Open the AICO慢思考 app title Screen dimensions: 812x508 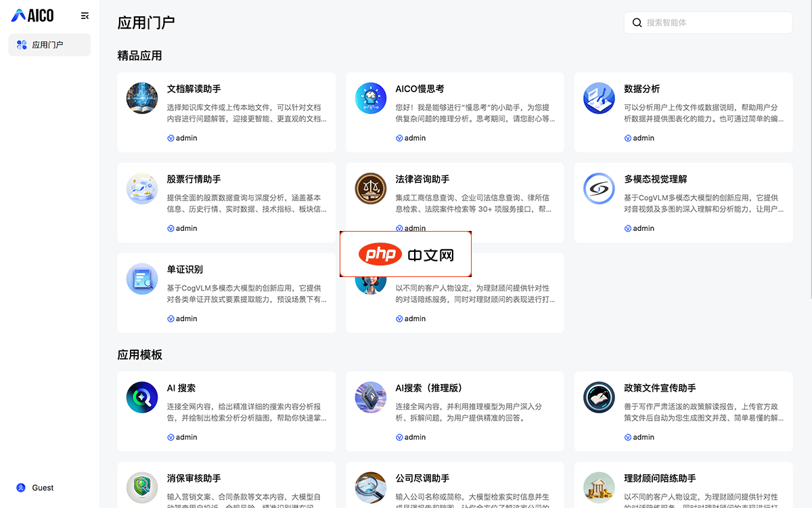420,89
